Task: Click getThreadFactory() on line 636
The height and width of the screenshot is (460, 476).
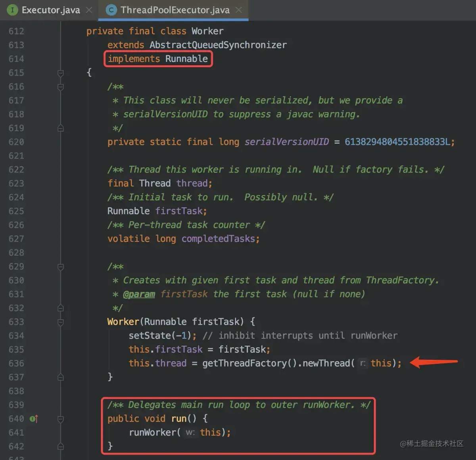Action: pyautogui.click(x=250, y=363)
